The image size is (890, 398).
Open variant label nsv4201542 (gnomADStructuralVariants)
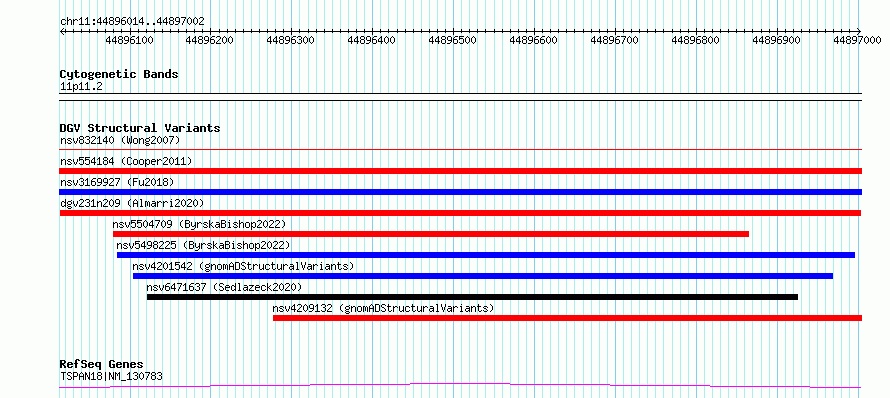(x=244, y=266)
